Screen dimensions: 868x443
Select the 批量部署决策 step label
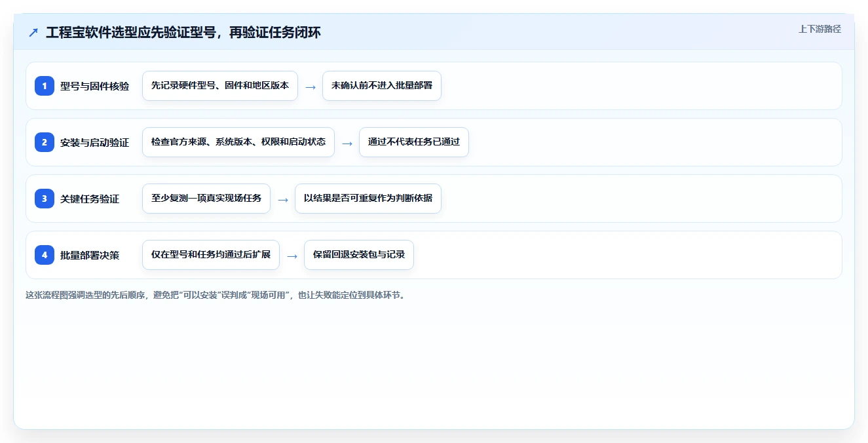90,255
